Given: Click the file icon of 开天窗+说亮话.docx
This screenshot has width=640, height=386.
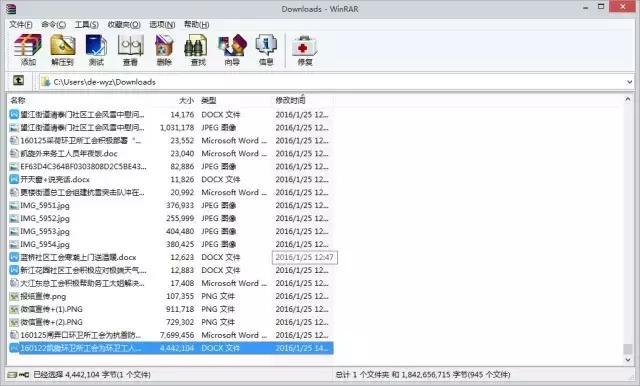Looking at the screenshot, I should coord(14,179).
